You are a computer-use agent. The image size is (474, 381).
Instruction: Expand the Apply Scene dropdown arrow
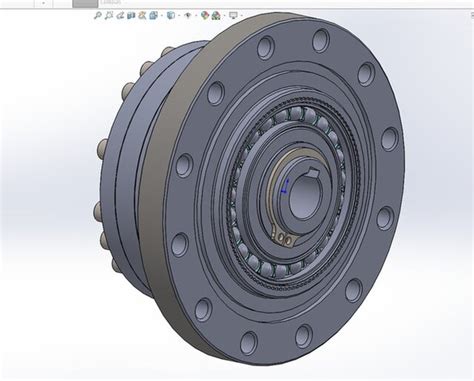point(225,15)
